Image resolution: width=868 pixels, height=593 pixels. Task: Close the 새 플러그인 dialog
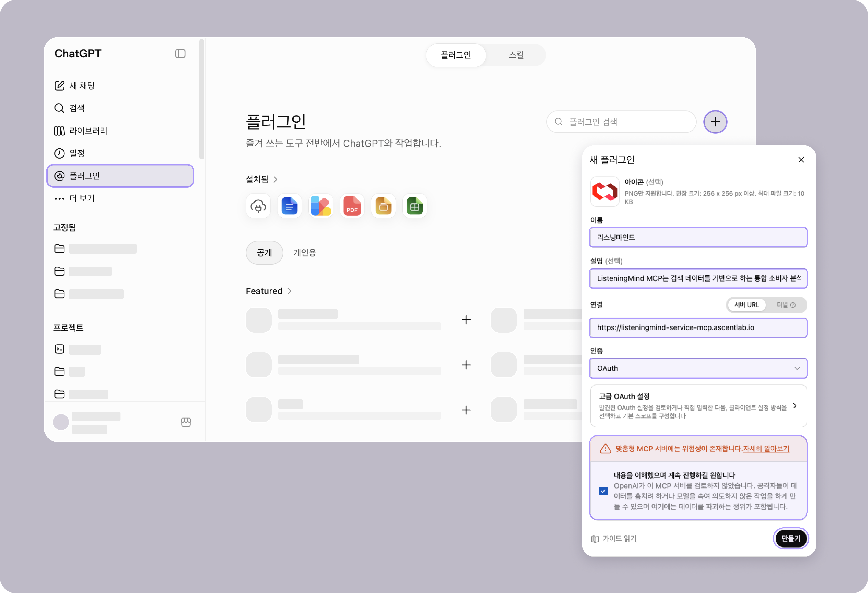pos(801,160)
